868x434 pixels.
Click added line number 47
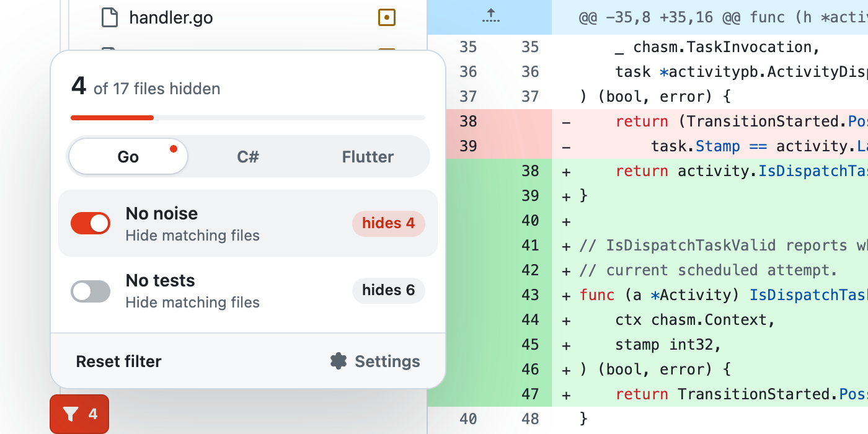(x=530, y=394)
